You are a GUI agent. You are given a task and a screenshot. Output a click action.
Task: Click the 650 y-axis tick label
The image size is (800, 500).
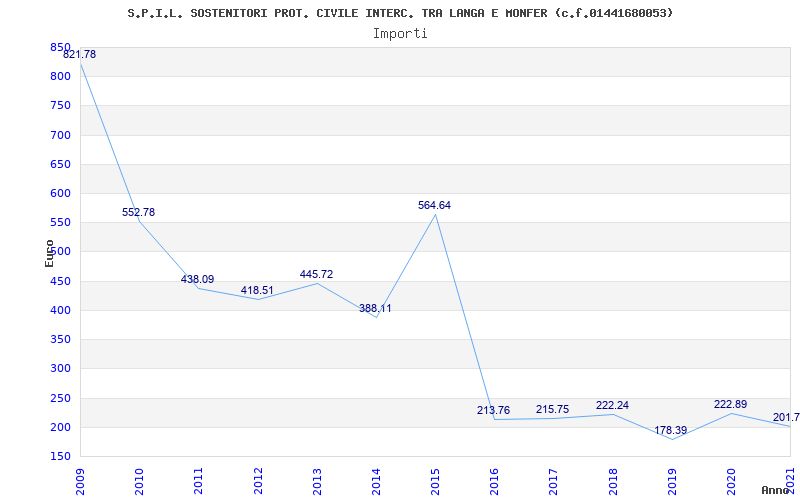click(x=60, y=164)
